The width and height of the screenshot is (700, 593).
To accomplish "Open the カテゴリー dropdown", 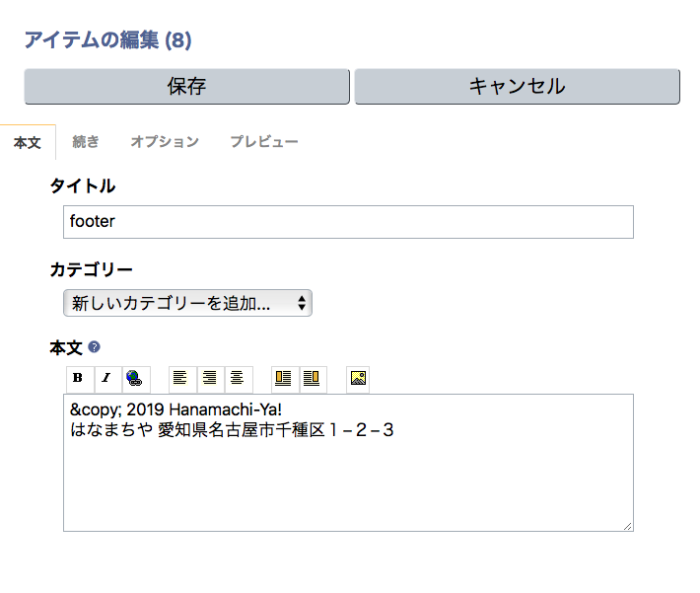I will (187, 303).
